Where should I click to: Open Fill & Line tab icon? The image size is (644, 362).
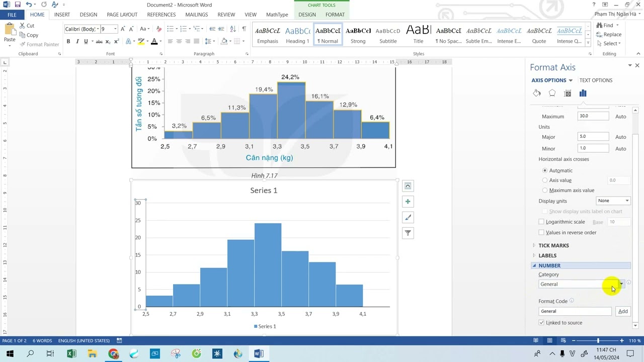[x=537, y=93]
